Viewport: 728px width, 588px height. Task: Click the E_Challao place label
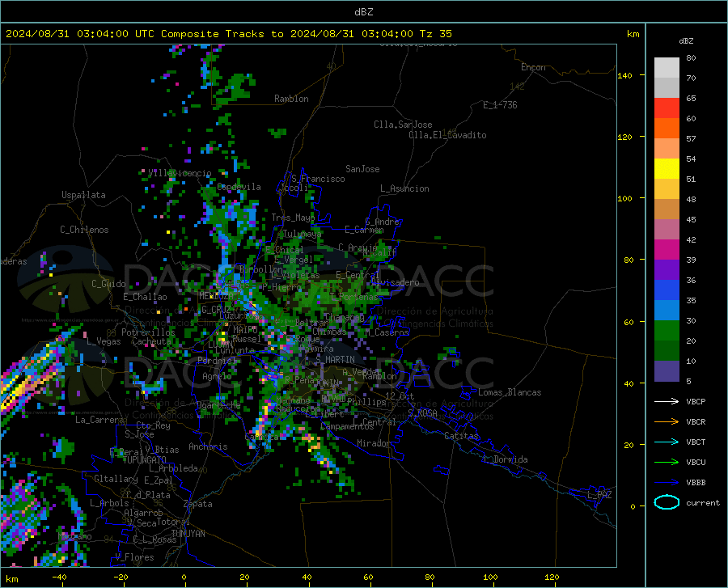click(x=145, y=297)
